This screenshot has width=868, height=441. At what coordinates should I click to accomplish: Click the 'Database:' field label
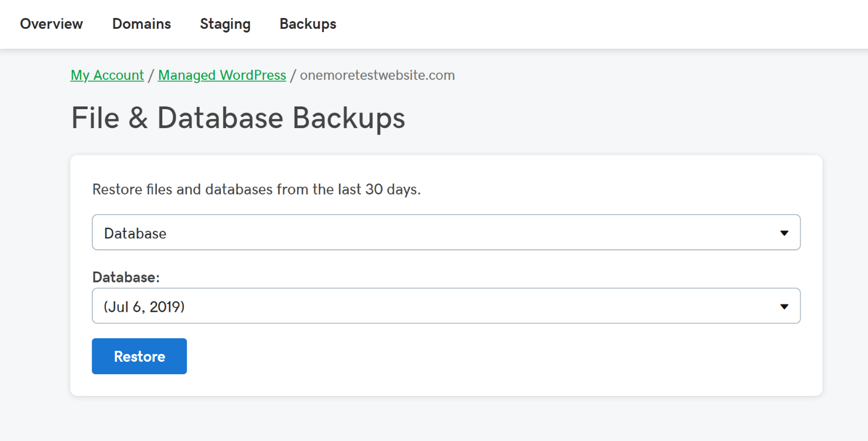click(126, 277)
